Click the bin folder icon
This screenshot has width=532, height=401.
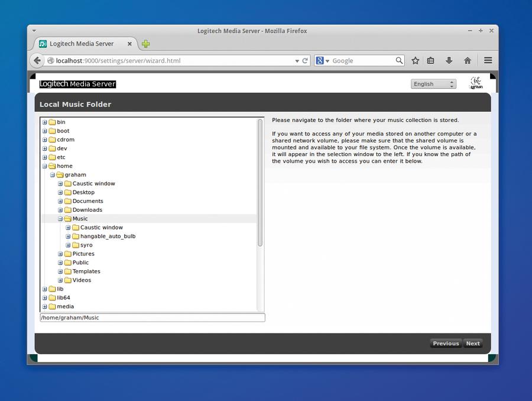tap(52, 122)
